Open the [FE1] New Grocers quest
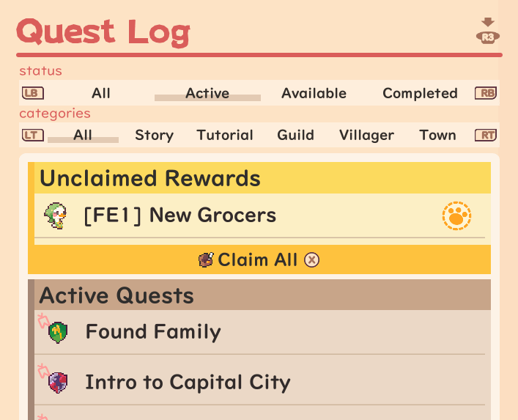The image size is (518, 420). point(180,215)
